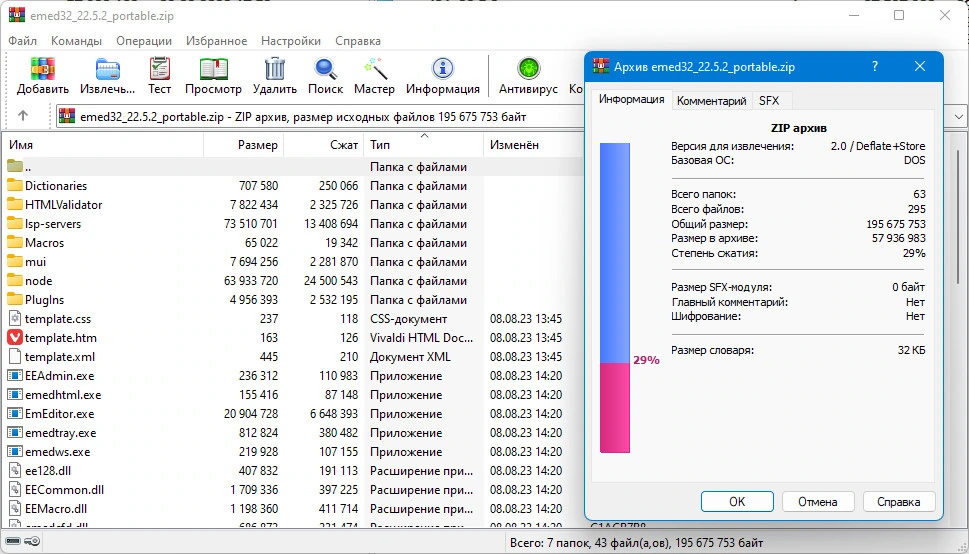Select the node folder row
This screenshot has width=969, height=554.
coord(292,281)
